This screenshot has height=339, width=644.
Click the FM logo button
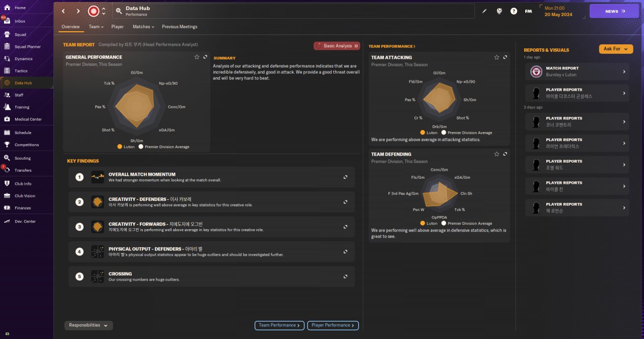pos(528,11)
